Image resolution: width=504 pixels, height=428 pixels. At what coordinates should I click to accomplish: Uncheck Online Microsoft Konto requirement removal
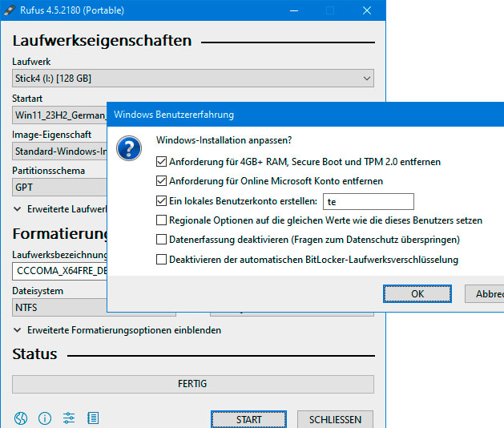pyautogui.click(x=161, y=181)
